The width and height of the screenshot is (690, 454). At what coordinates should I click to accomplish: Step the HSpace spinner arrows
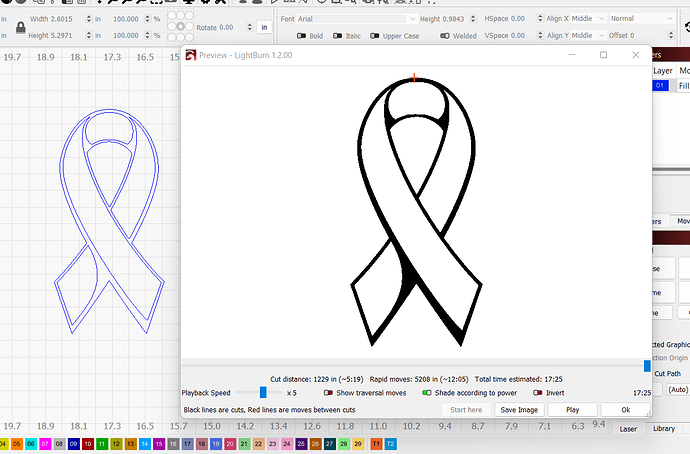(540, 18)
